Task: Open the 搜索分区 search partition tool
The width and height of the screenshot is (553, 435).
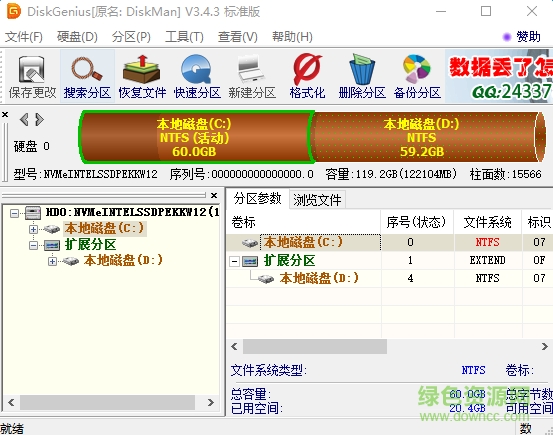Action: click(x=87, y=77)
